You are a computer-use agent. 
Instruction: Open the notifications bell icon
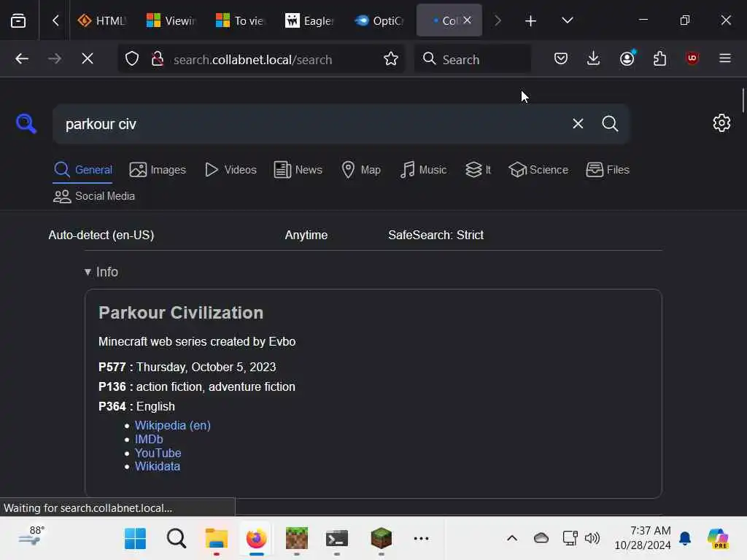pos(685,539)
